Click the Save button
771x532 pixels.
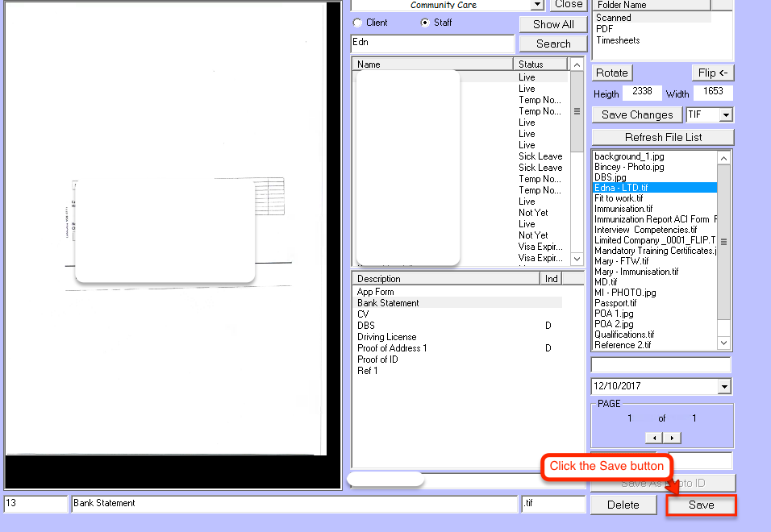(701, 505)
